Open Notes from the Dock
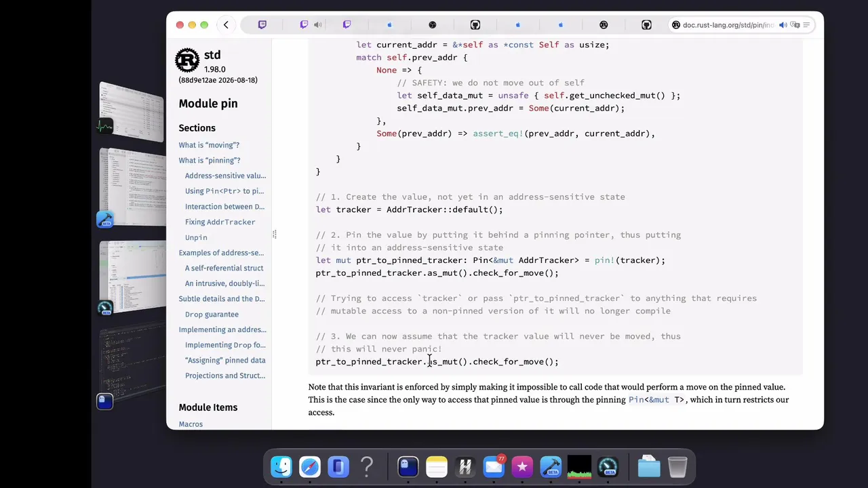Viewport: 868px width, 488px height. (x=437, y=466)
